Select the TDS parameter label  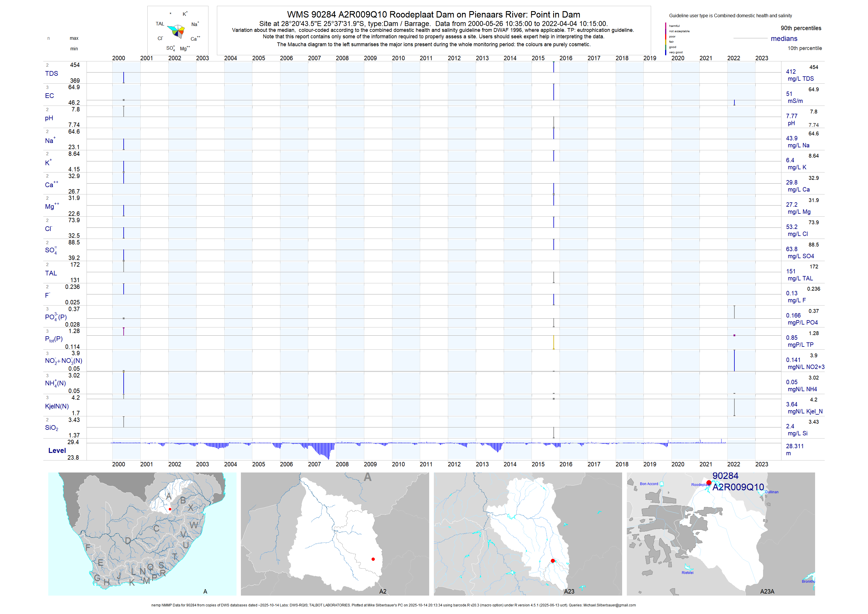(x=51, y=73)
